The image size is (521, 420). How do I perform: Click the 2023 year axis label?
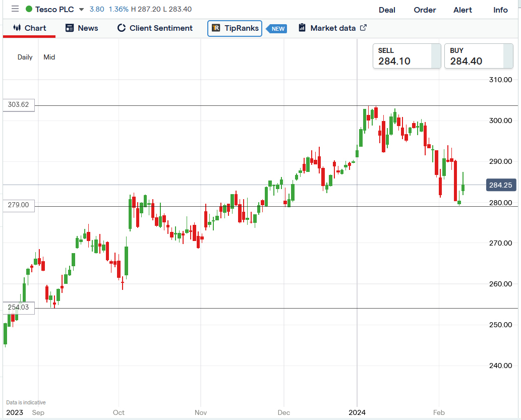coord(15,413)
